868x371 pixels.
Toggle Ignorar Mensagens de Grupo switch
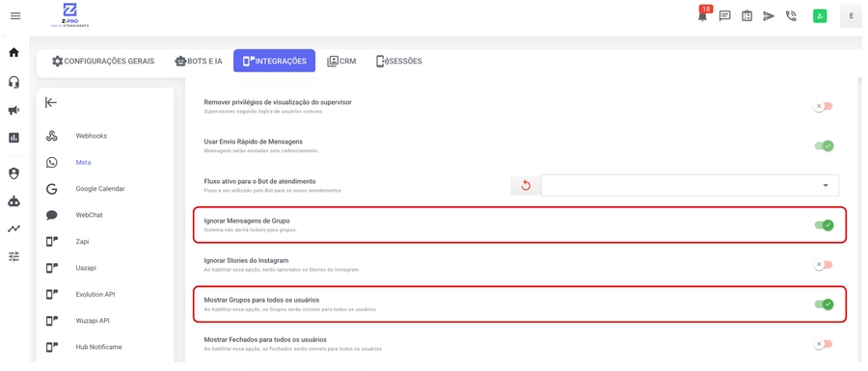click(824, 225)
